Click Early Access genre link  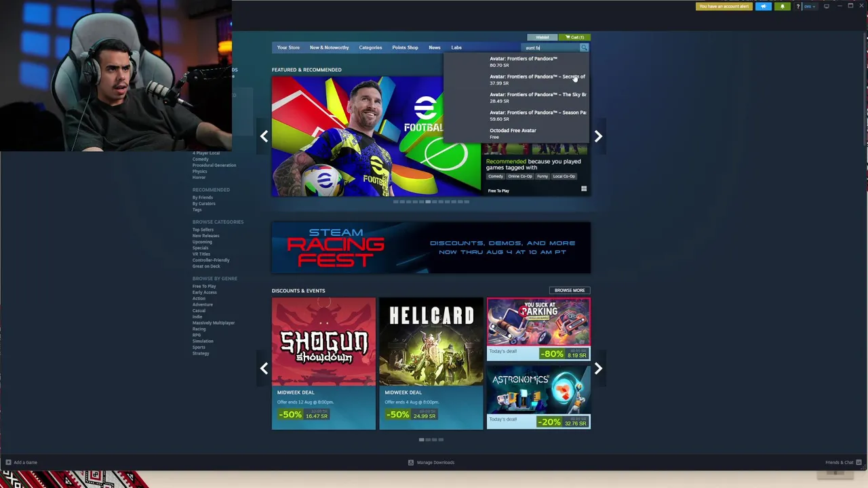[x=204, y=292]
